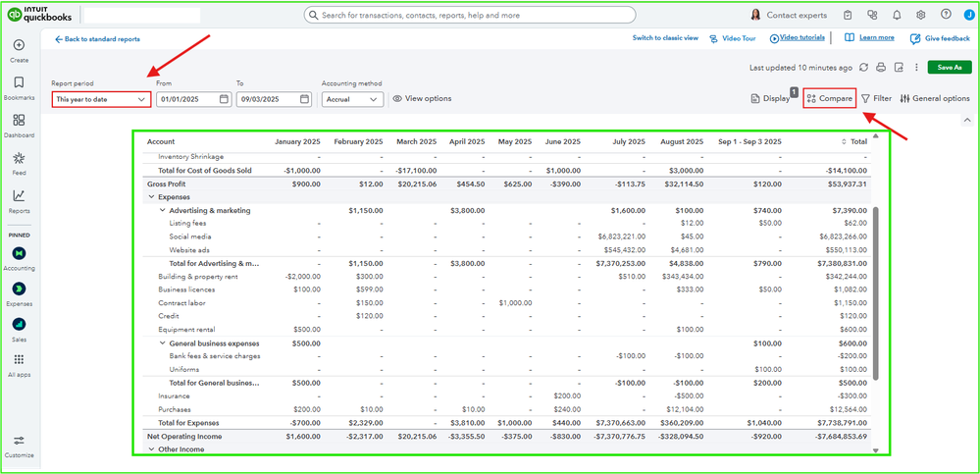Print the report using printer icon
The height and width of the screenshot is (474, 980).
(x=881, y=68)
